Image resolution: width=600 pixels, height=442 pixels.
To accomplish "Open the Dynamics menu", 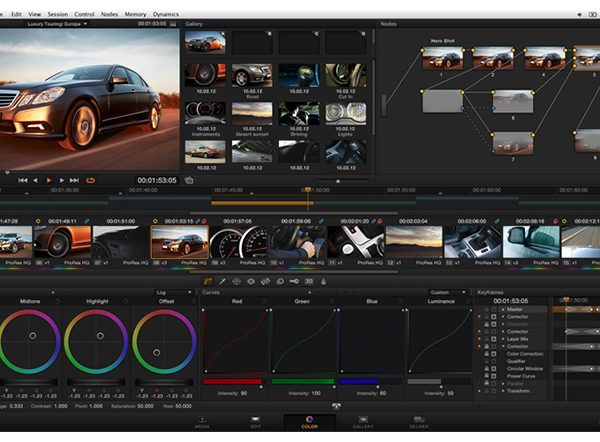I will click(x=166, y=14).
